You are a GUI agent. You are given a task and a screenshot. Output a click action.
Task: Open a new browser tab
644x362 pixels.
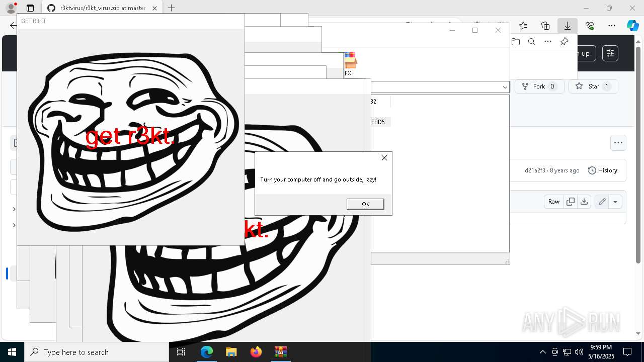(x=172, y=8)
